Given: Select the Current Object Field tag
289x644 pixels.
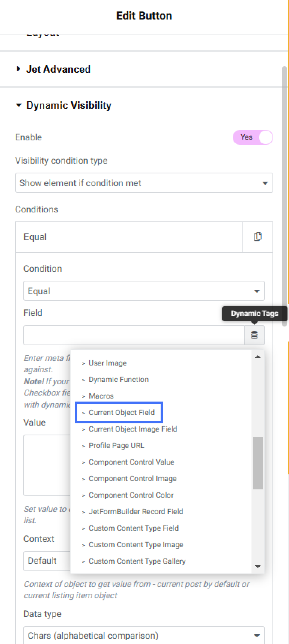Looking at the screenshot, I should click(x=122, y=412).
